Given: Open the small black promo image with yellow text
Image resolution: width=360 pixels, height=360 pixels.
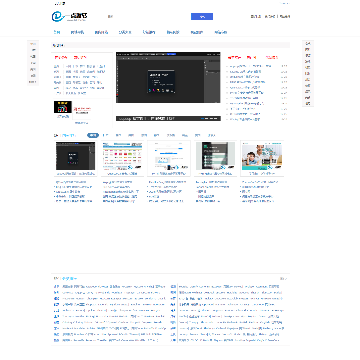Looking at the screenshot, I should click(63, 107).
